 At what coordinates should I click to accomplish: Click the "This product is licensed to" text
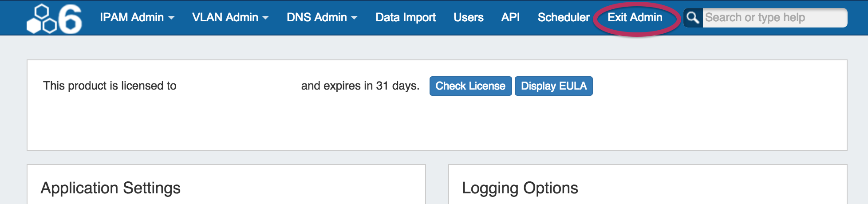point(110,86)
